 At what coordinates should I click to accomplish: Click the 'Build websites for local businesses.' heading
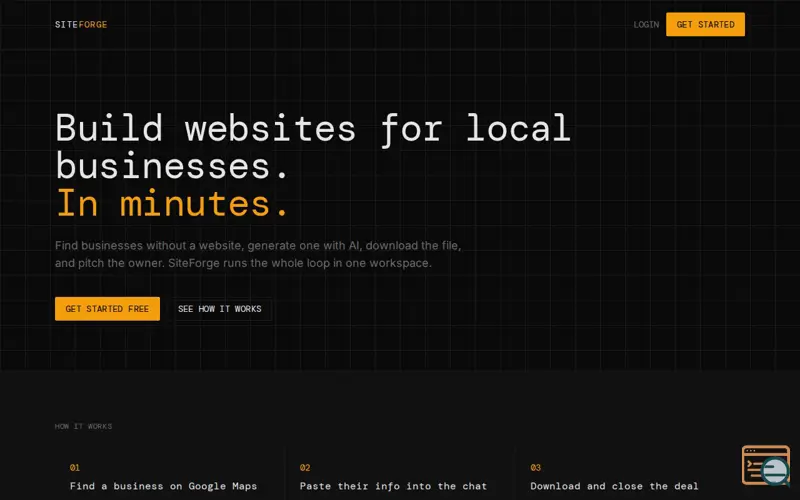pos(313,146)
